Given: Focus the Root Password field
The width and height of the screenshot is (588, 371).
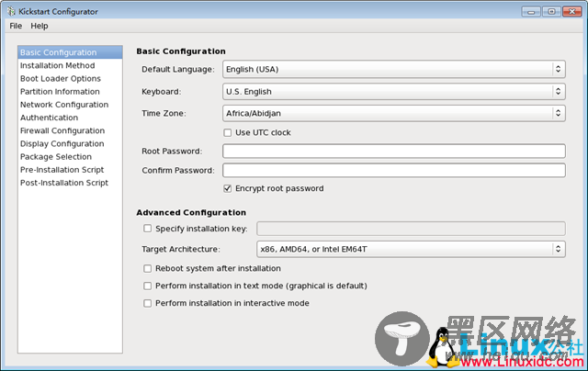Looking at the screenshot, I should [x=394, y=151].
